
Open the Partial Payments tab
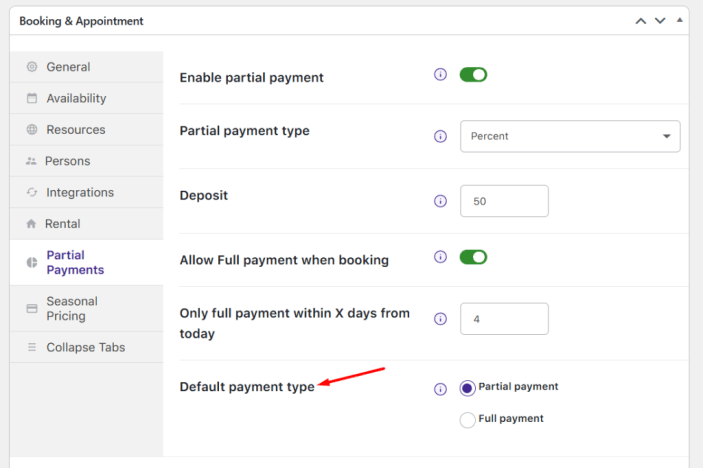[87, 262]
